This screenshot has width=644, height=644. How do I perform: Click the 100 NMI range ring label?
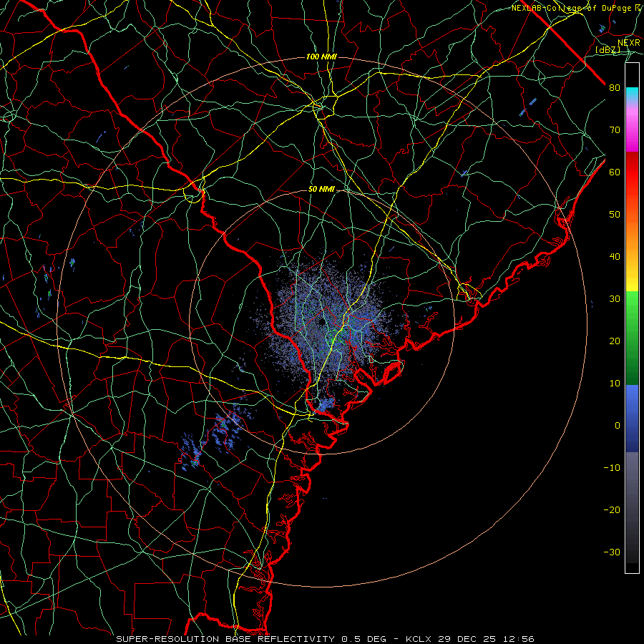(x=321, y=57)
